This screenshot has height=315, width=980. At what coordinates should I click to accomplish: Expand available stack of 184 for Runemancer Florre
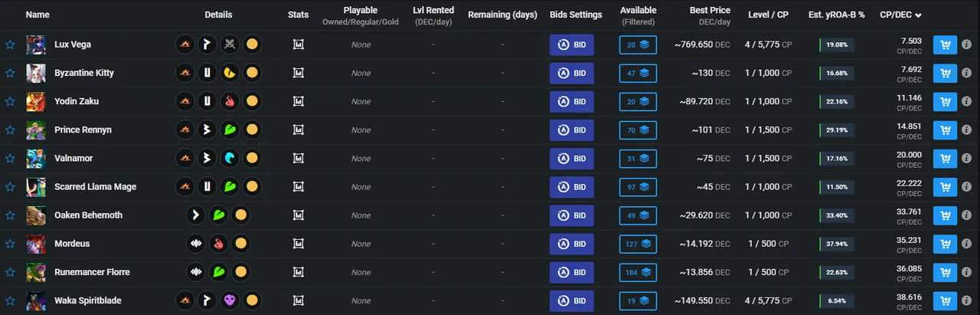click(x=638, y=272)
